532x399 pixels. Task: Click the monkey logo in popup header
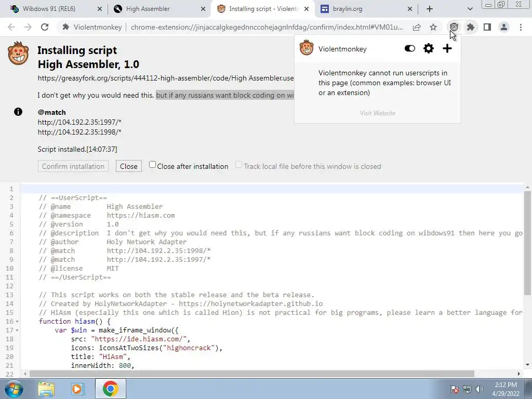307,47
